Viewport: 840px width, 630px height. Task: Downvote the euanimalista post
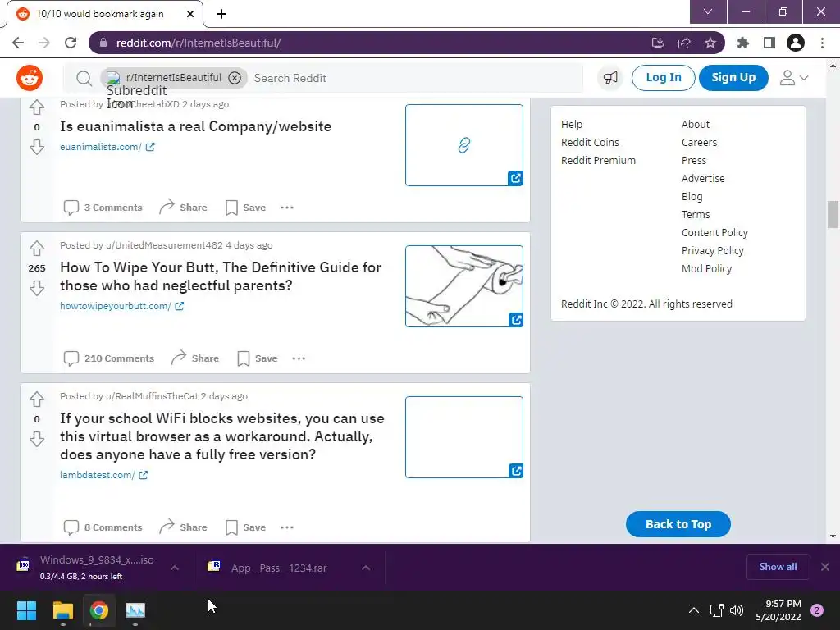pos(36,147)
